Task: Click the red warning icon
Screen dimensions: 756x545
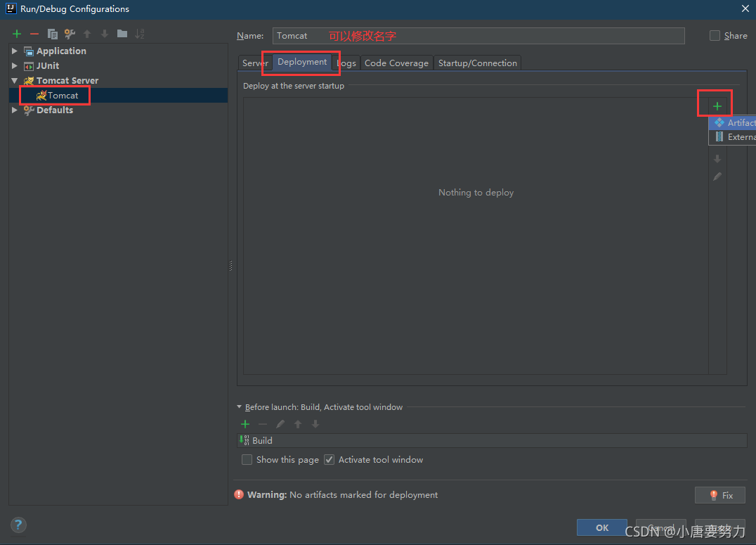Action: pos(239,494)
